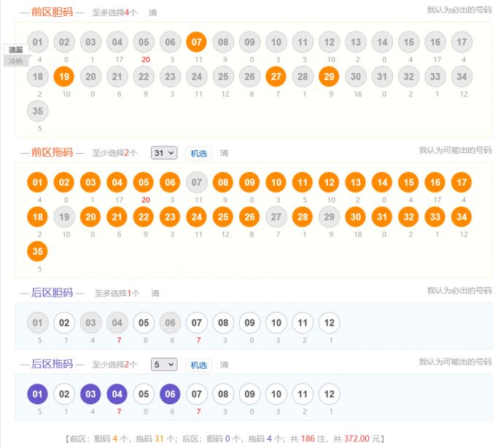This screenshot has width=503, height=448.
Task: Click 机选 for back tuo numbers
Action: pos(198,365)
